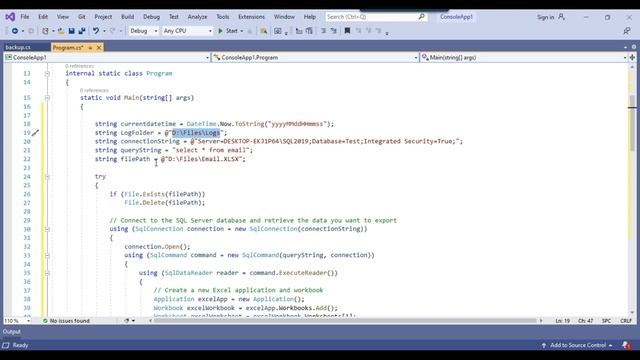The width and height of the screenshot is (640, 360).
Task: Click the Sign in link
Action: (x=545, y=17)
